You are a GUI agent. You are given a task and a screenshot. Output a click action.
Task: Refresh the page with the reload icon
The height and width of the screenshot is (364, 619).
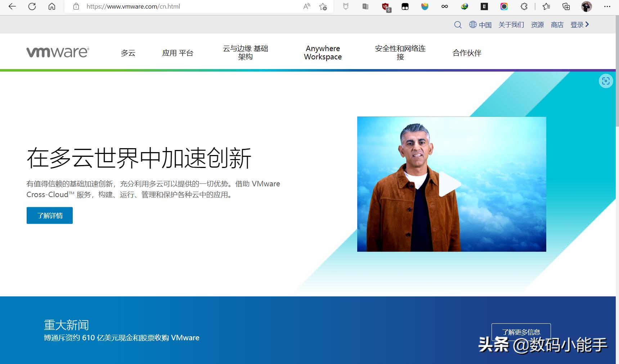[32, 6]
